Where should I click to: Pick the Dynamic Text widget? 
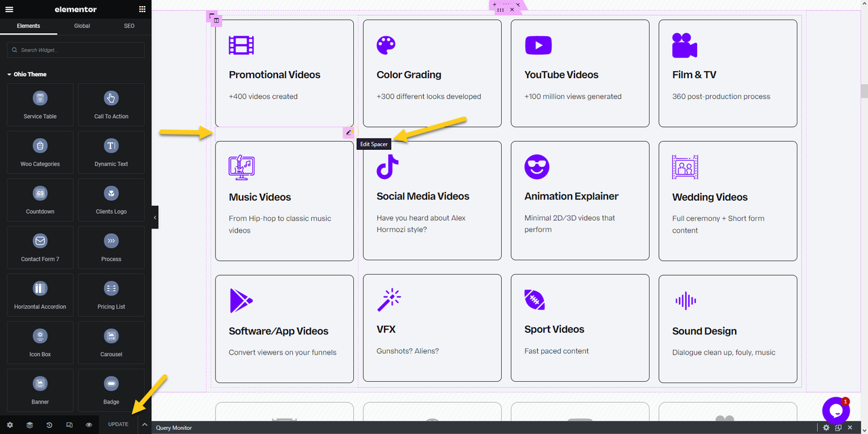[111, 153]
